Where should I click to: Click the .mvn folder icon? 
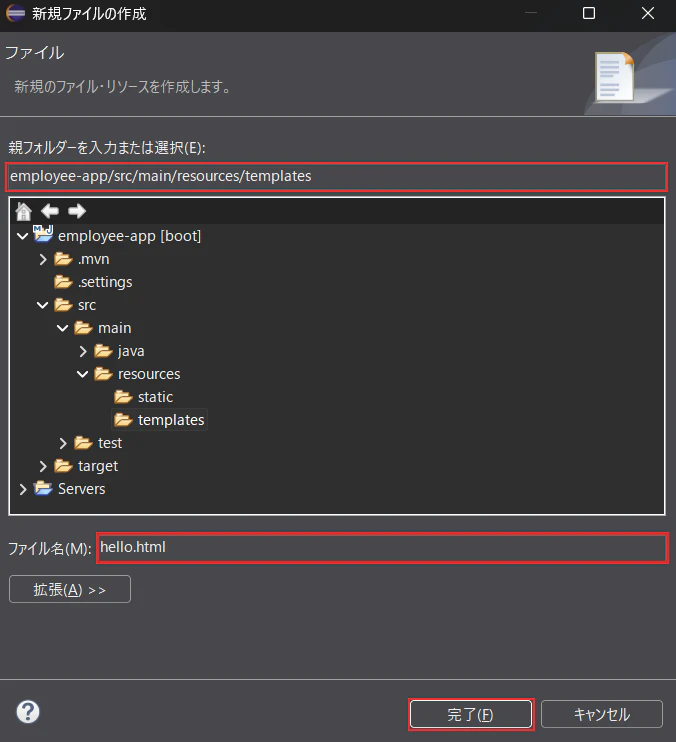[x=63, y=259]
